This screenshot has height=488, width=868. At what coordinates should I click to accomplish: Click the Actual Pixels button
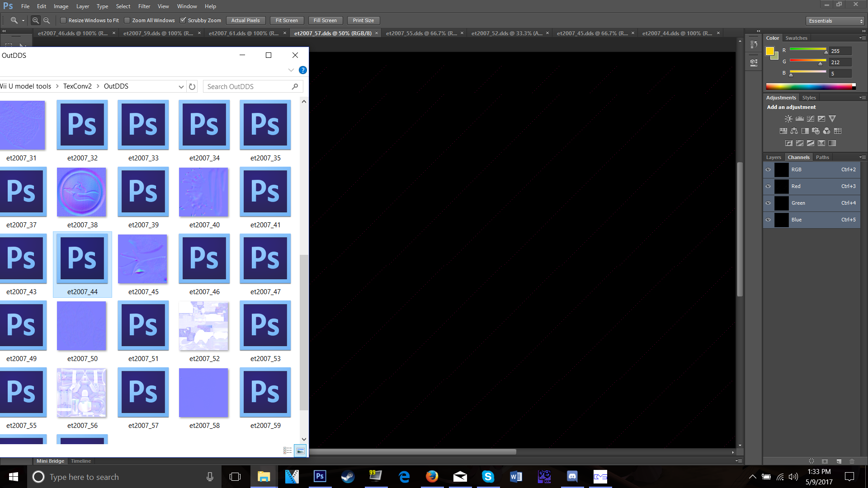point(245,20)
